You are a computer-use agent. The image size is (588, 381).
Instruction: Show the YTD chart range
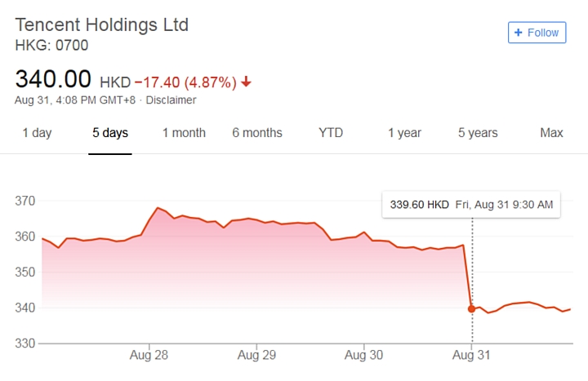331,133
